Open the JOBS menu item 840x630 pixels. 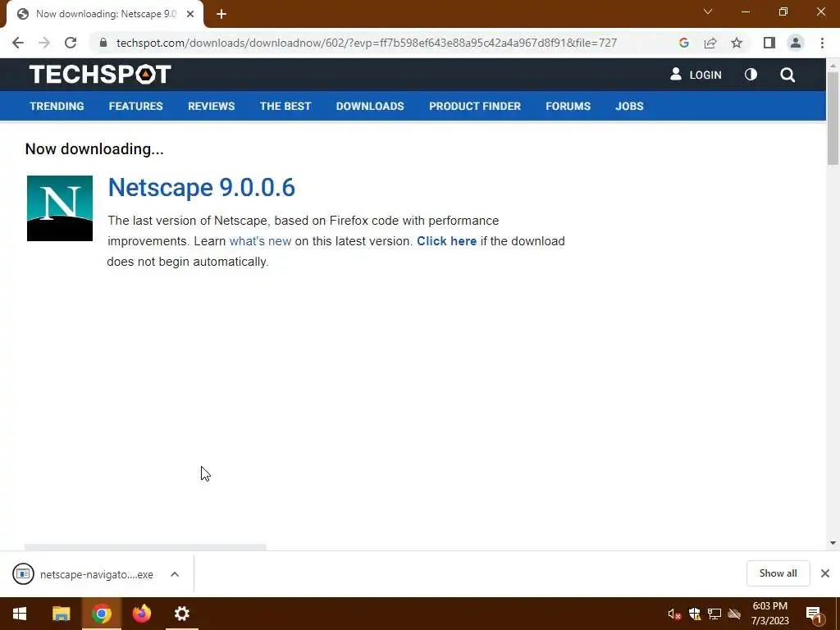point(629,106)
